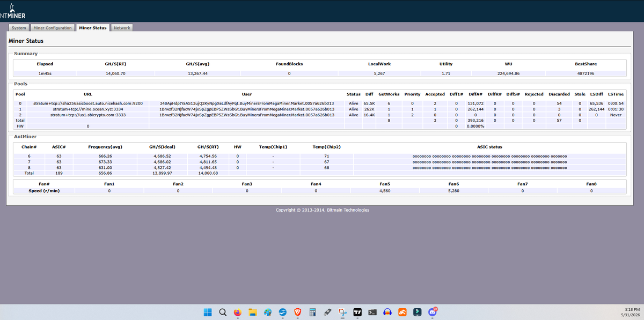Click total ASIC# value 189
The height and width of the screenshot is (320, 644).
[x=59, y=173]
